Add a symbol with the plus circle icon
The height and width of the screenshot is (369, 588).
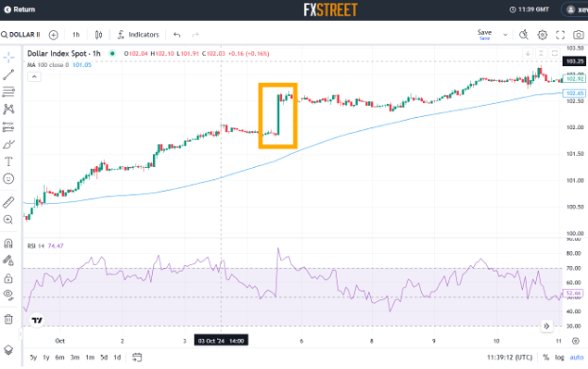(x=54, y=35)
